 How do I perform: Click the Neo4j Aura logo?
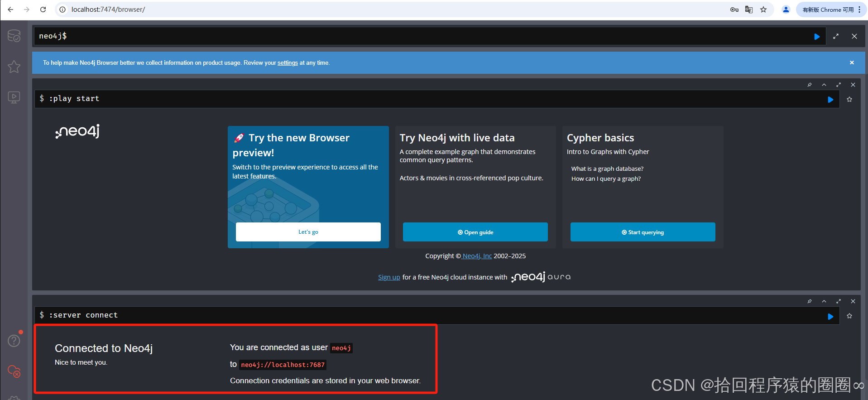click(x=541, y=277)
